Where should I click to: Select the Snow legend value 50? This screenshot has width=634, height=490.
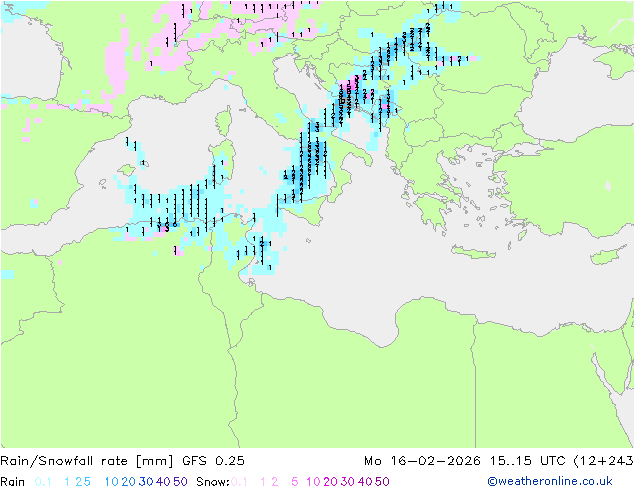tap(382, 482)
